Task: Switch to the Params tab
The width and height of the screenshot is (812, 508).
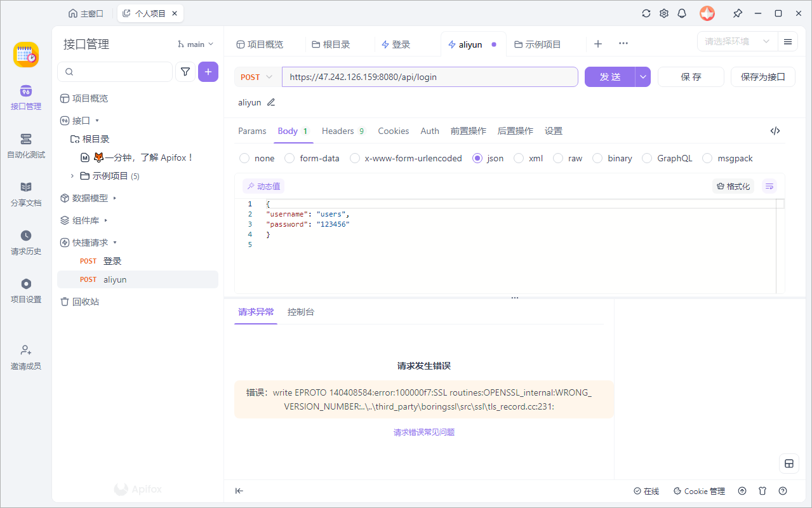Action: [252, 131]
